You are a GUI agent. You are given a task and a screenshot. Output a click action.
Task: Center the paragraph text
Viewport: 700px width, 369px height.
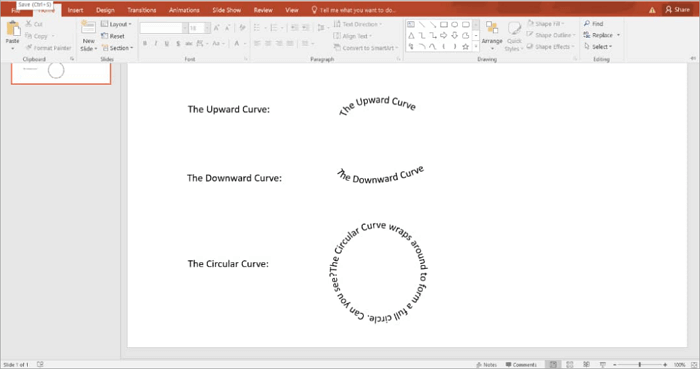pyautogui.click(x=268, y=43)
